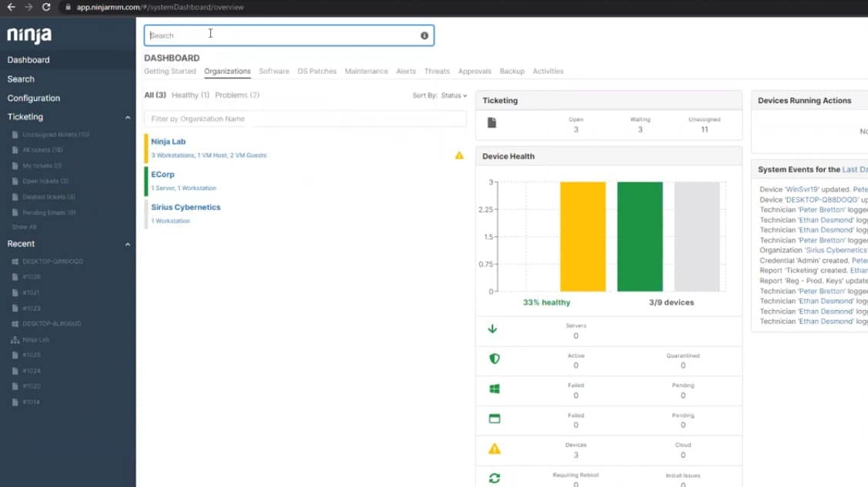Open the Open tickets list in sidebar
The width and height of the screenshot is (868, 487).
coord(45,181)
